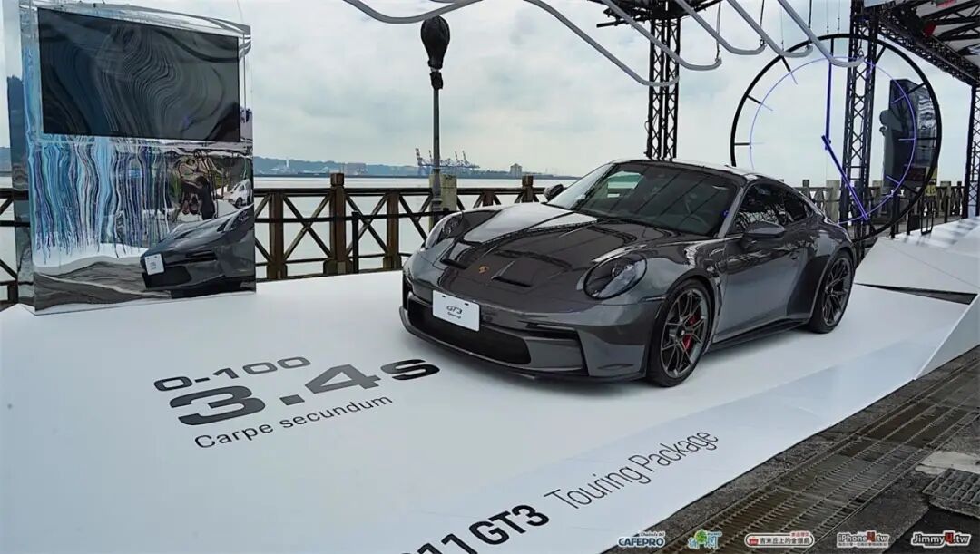Click the "0-100" text on the floor

coord(232,373)
